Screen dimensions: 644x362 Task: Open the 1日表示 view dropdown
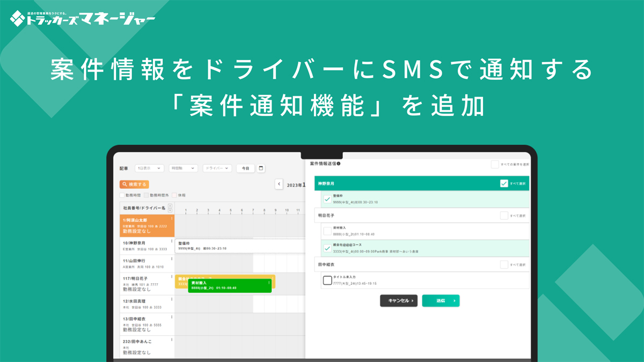pos(149,168)
